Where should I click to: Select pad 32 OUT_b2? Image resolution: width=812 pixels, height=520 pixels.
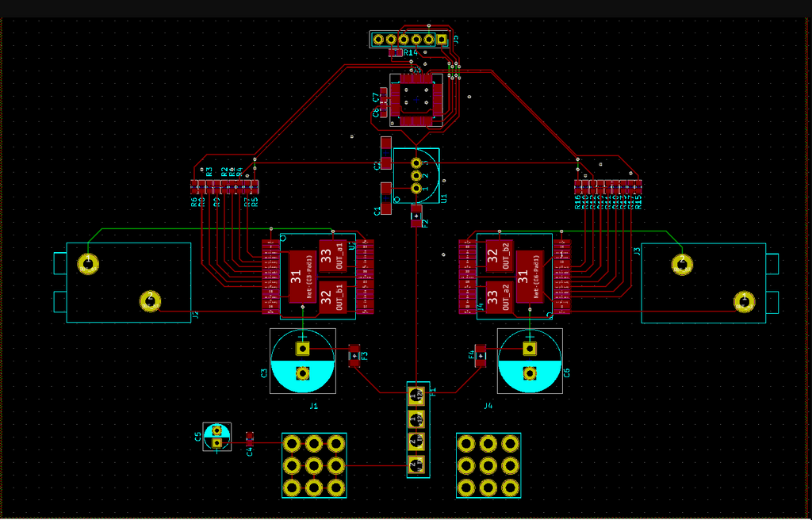click(500, 256)
